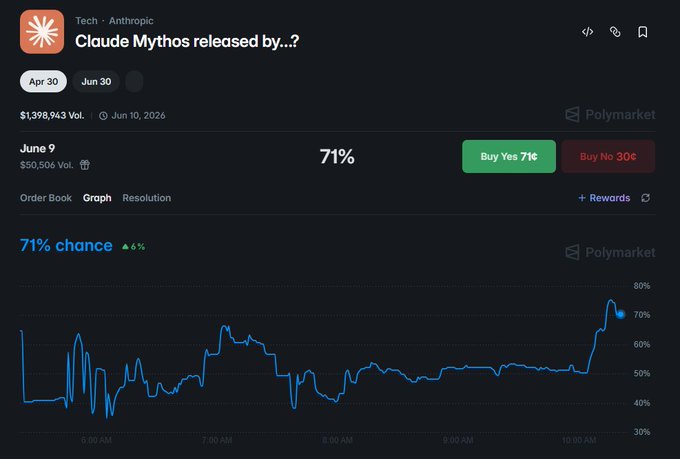Open the Resolution tab
This screenshot has width=680, height=459.
coord(147,198)
